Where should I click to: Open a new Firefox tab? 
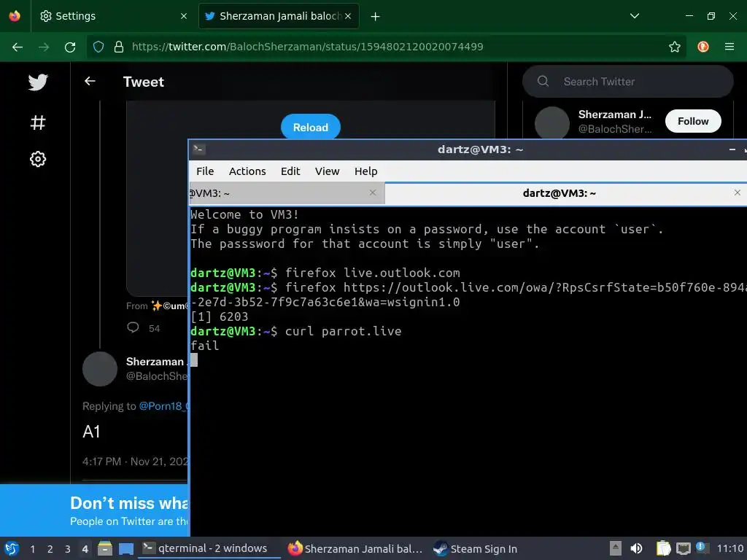(376, 17)
